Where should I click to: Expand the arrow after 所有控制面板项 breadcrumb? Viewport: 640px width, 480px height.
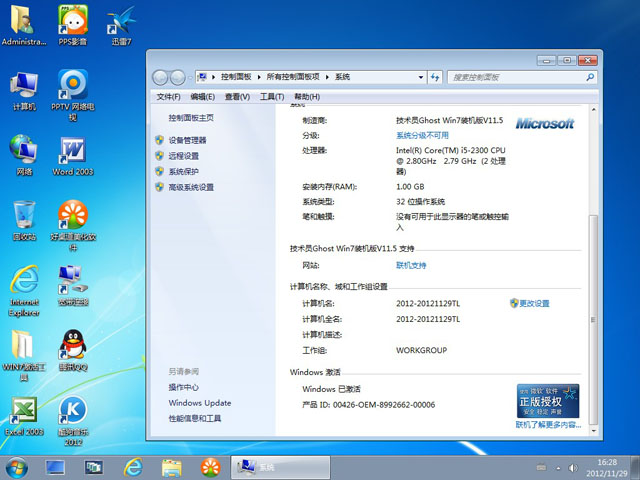[327, 77]
